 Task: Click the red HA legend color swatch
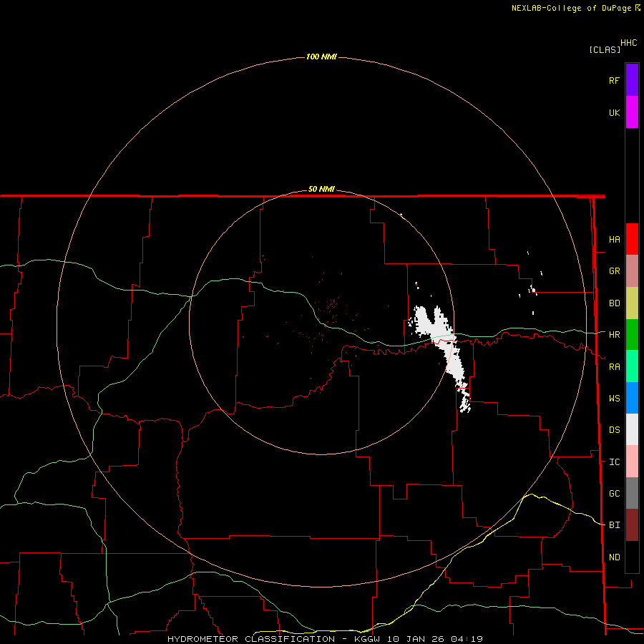pyautogui.click(x=632, y=239)
